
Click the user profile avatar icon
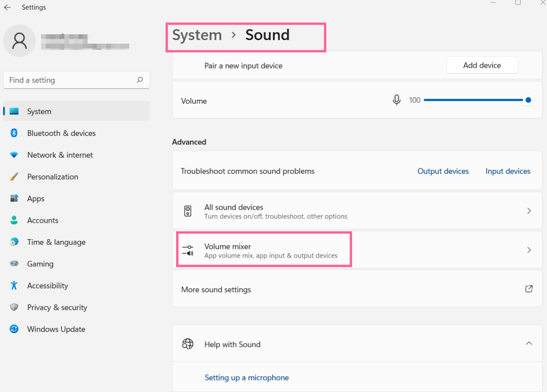coord(19,41)
